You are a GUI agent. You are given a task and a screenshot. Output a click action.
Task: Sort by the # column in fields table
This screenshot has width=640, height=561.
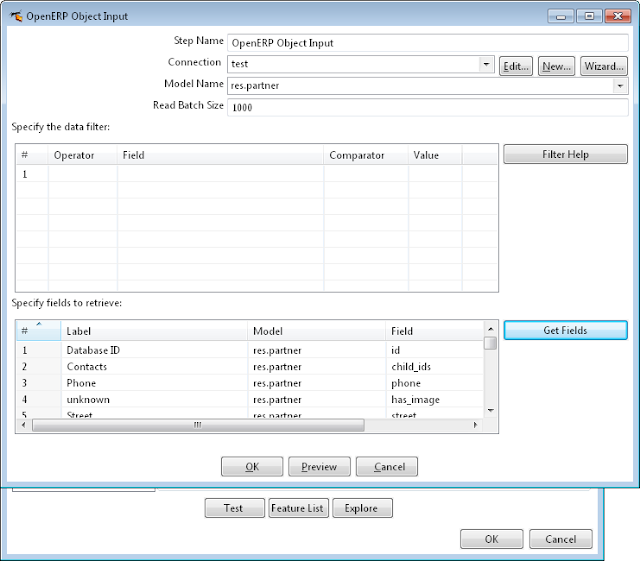pyautogui.click(x=38, y=331)
